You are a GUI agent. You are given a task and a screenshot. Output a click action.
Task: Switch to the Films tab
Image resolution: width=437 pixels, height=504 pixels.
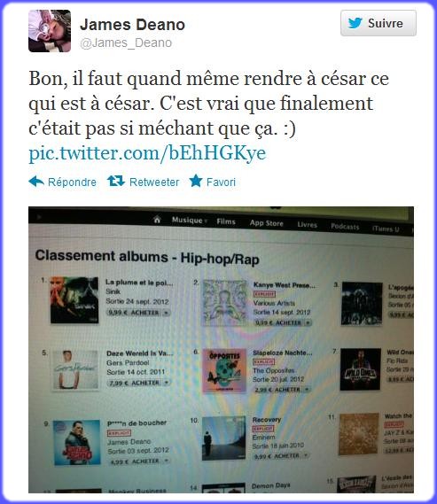[226, 221]
